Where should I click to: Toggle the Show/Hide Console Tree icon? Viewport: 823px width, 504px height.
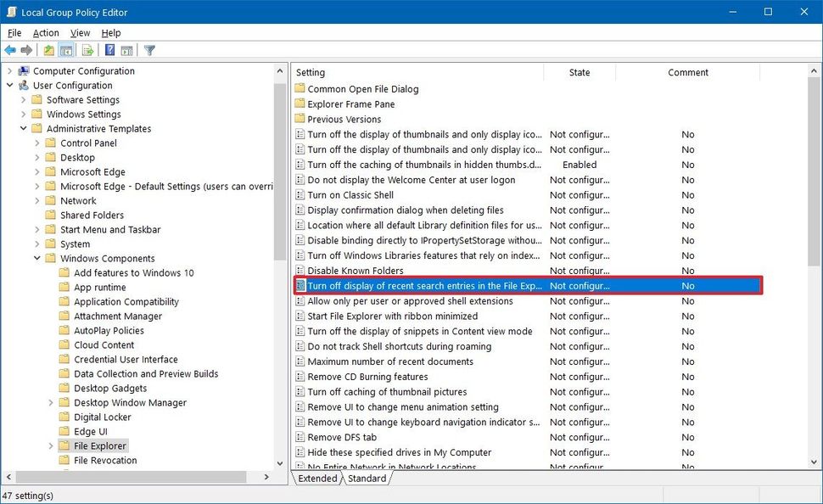coord(65,49)
